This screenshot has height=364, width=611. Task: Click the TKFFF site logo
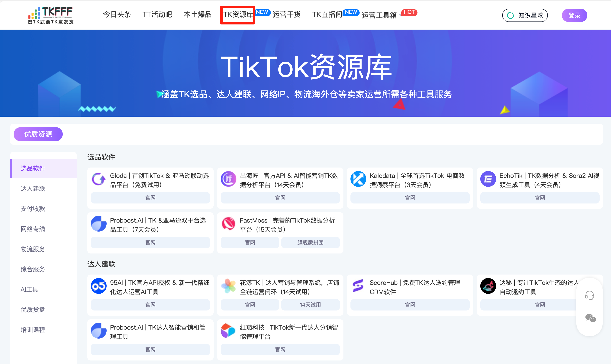[x=50, y=15]
